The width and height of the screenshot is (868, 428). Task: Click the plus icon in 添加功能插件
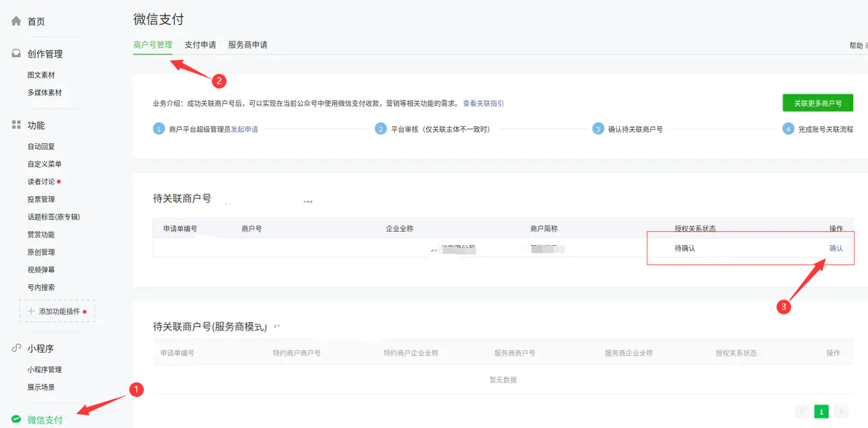31,311
